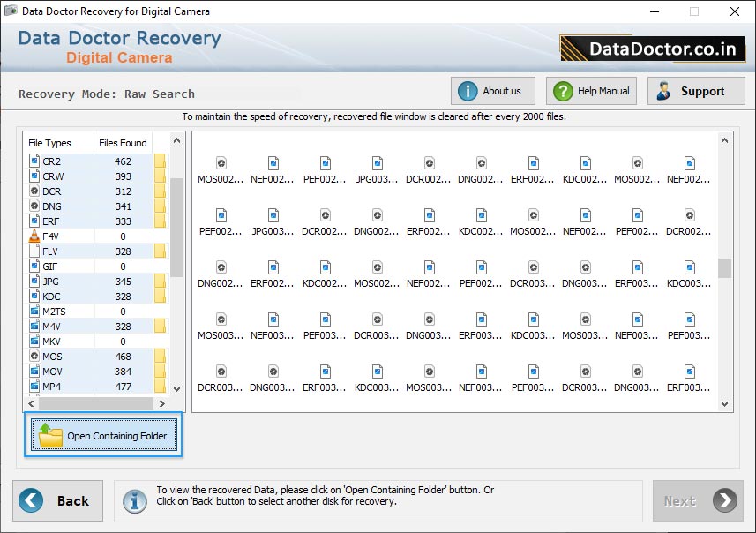
Task: Select the CR2 file type icon
Action: (34, 161)
